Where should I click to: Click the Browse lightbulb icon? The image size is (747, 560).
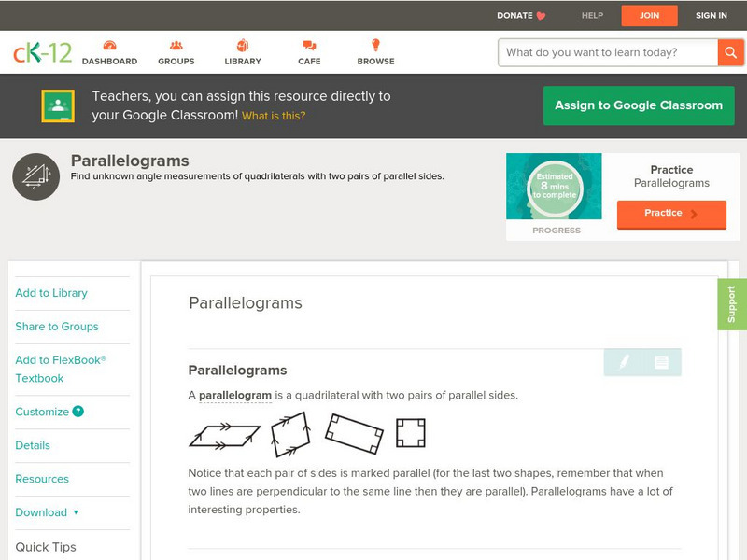(376, 46)
